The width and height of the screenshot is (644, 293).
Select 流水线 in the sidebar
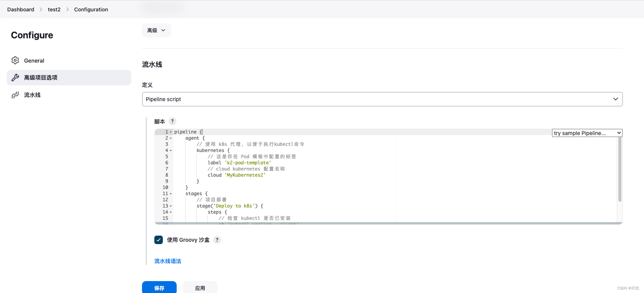(69, 95)
